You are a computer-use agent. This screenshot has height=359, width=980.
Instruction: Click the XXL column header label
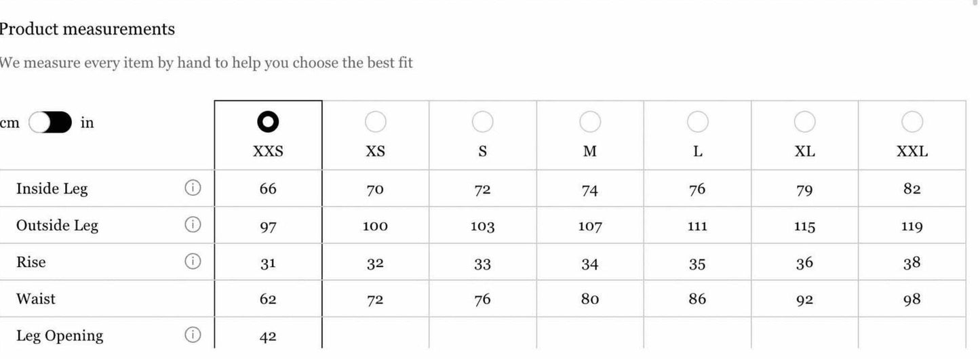[912, 152]
